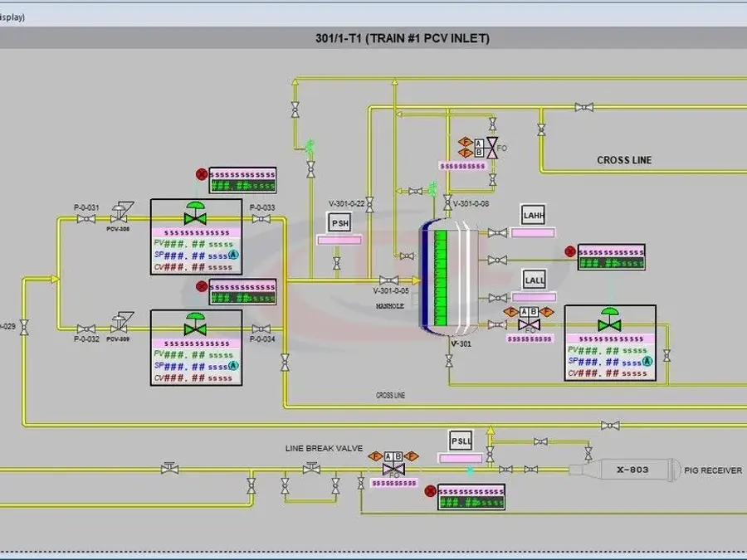The width and height of the screenshot is (747, 560).
Task: Click solenoid A box of top FO valve
Action: 479,144
